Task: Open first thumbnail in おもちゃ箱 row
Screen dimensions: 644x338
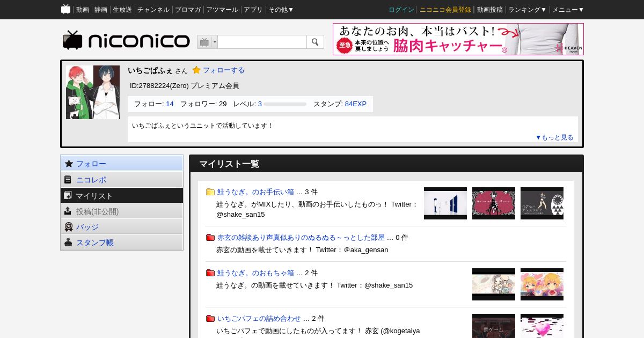Action: 494,284
